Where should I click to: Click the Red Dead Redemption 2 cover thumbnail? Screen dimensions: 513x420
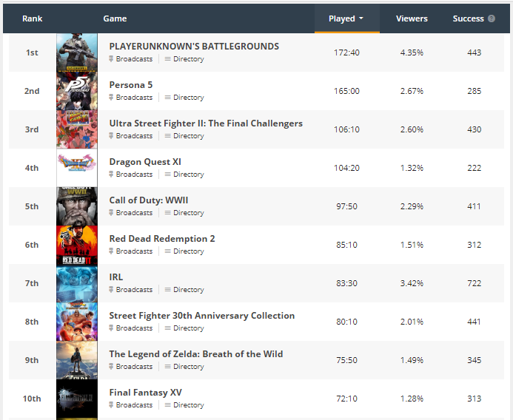[x=77, y=245]
